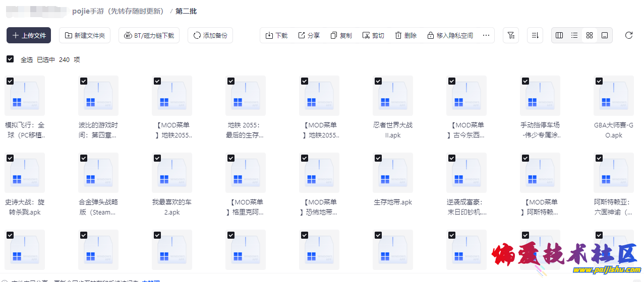Open the 【MOD菜单】阿斯特赖 file icon
Screen dimensions: 644x282
(x=540, y=173)
